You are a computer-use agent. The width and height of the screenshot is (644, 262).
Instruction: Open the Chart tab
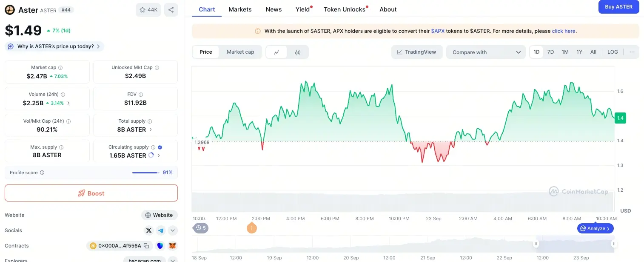(207, 9)
